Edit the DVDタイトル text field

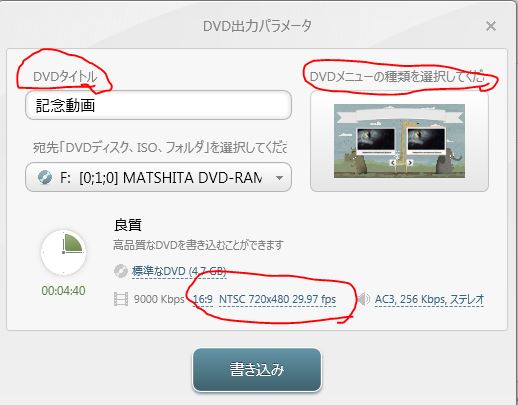pyautogui.click(x=158, y=105)
